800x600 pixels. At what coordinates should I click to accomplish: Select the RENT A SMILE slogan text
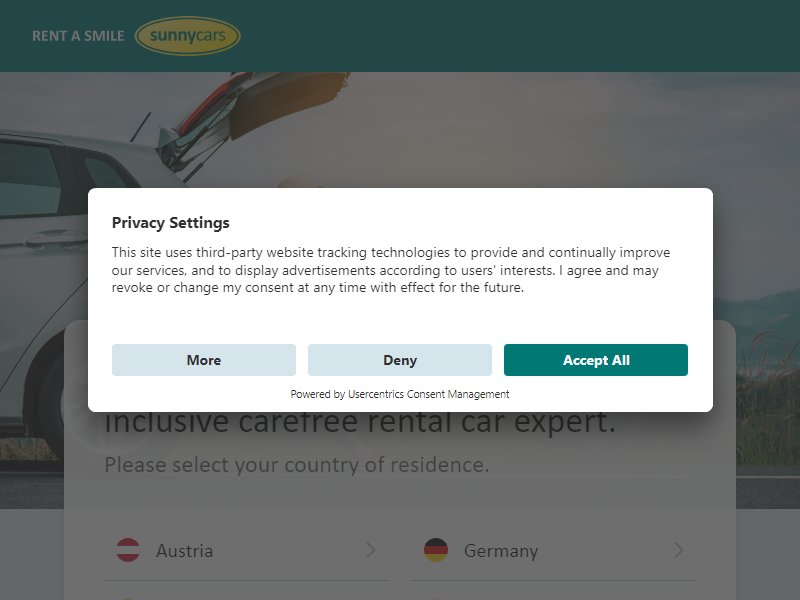[78, 36]
